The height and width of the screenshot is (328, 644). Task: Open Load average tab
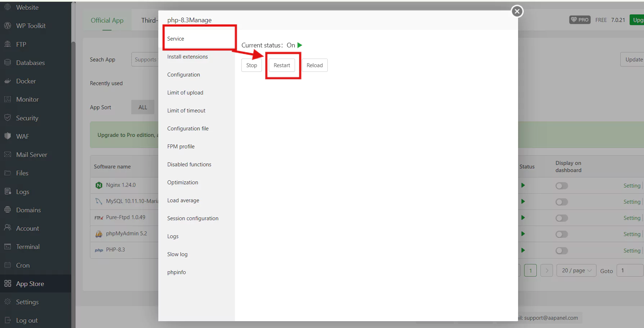point(196,200)
